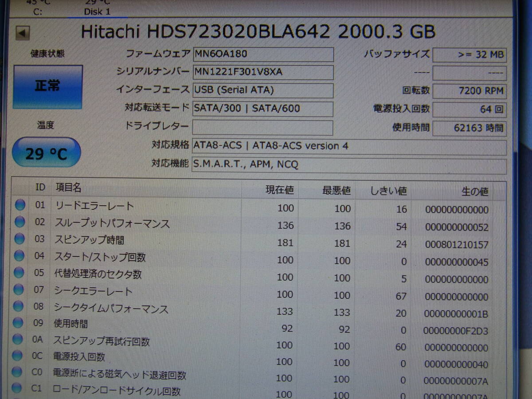Click the drive title Hitachi HDS723020BLA642
Viewport: 532px width, 399px height.
pos(206,32)
